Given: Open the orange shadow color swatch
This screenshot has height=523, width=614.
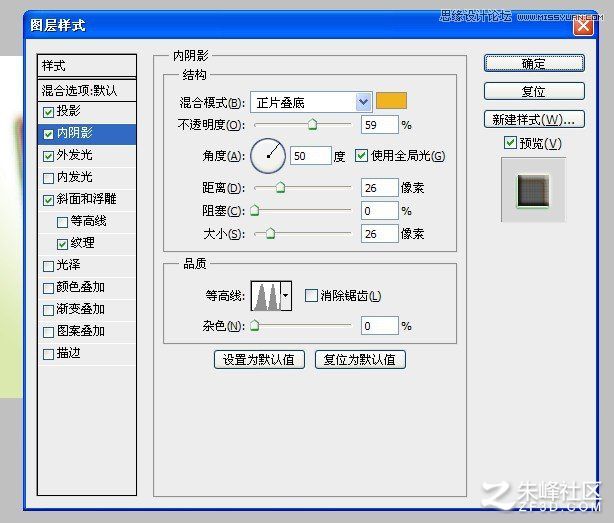Looking at the screenshot, I should point(391,101).
